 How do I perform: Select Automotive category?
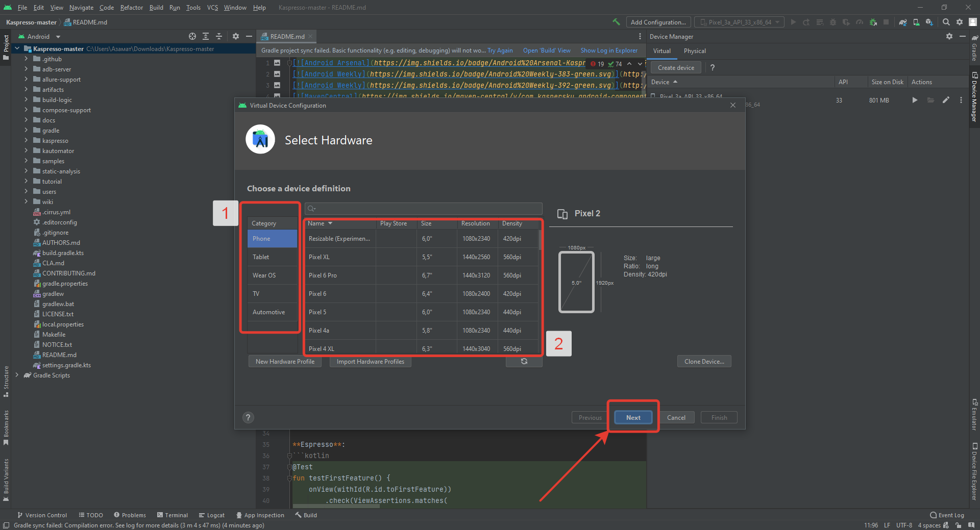(x=272, y=312)
